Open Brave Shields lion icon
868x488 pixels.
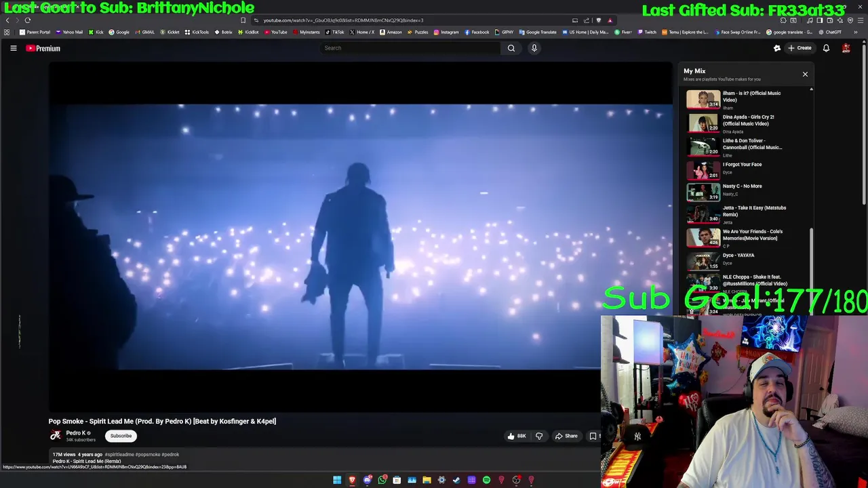(x=598, y=20)
